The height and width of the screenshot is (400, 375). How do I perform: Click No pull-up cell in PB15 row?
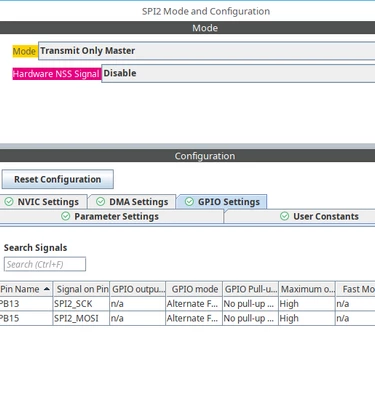tap(250, 318)
